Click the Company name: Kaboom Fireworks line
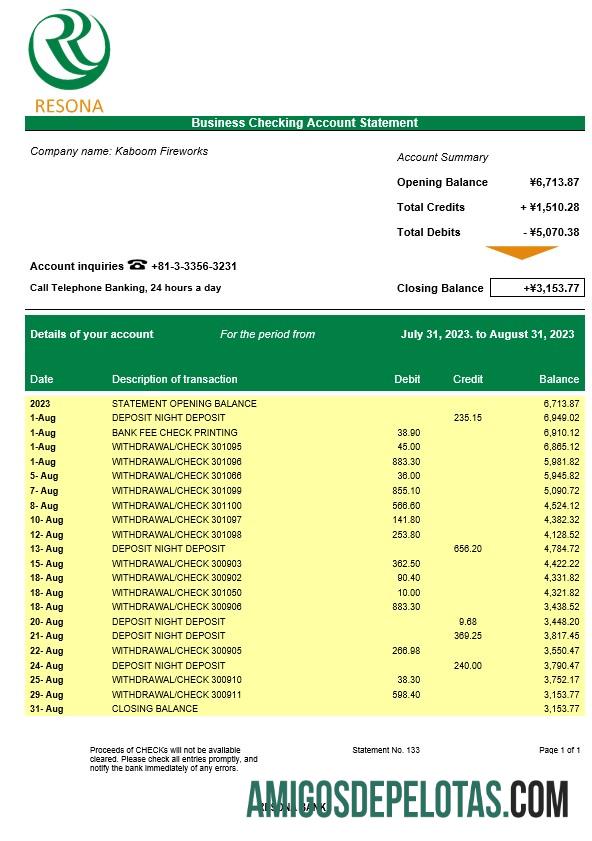 (119, 151)
